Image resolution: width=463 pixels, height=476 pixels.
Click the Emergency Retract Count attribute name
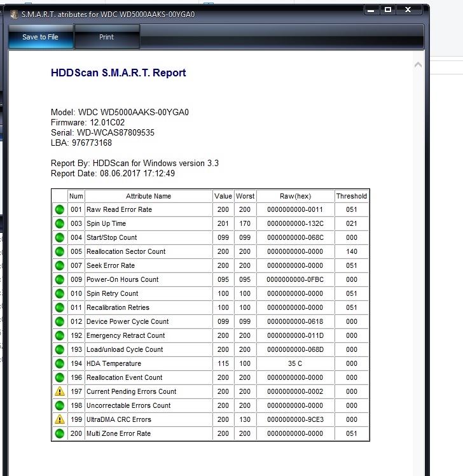(x=126, y=335)
